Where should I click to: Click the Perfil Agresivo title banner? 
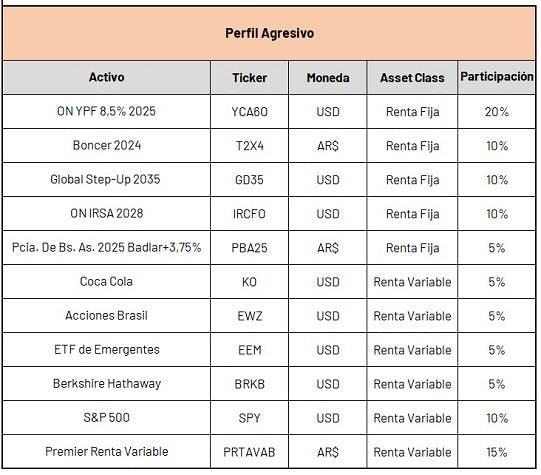click(x=269, y=33)
